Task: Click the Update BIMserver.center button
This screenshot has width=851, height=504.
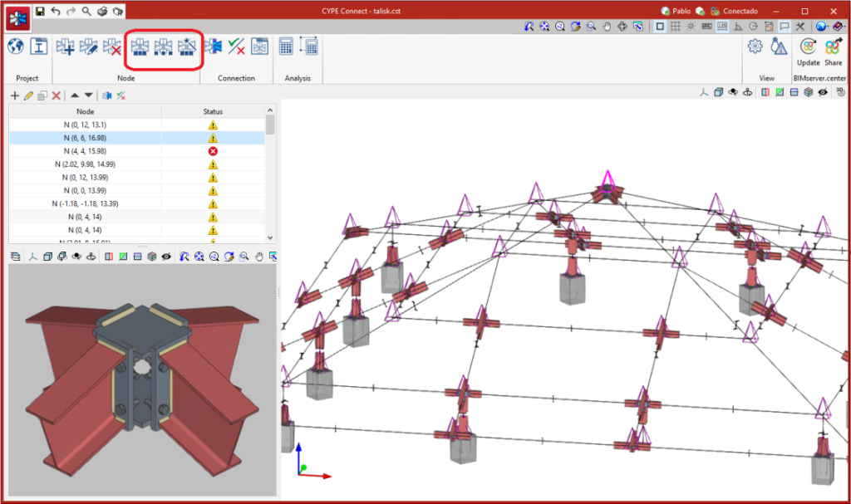Action: (808, 51)
